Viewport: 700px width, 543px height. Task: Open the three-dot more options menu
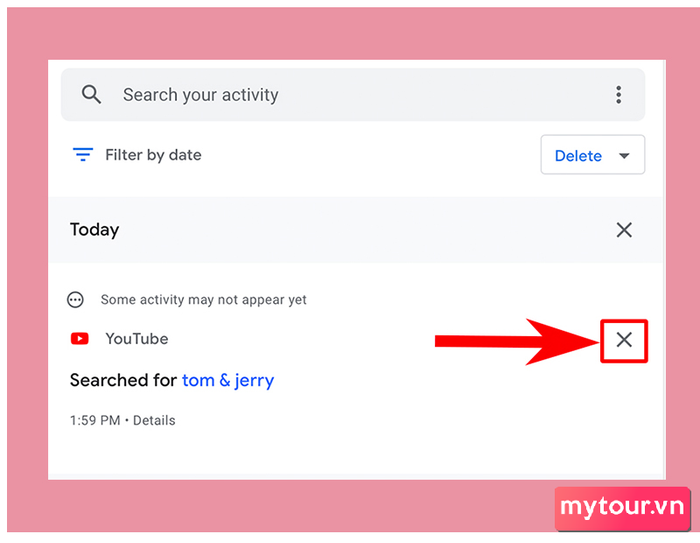pyautogui.click(x=619, y=95)
